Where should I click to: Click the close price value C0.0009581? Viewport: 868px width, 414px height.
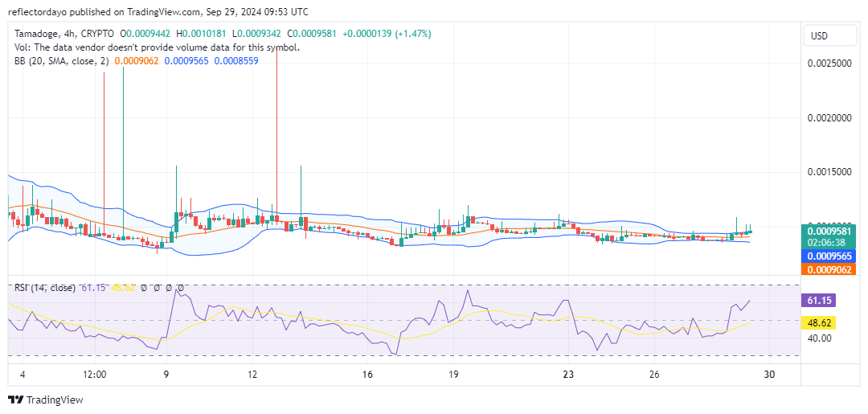[x=313, y=34]
